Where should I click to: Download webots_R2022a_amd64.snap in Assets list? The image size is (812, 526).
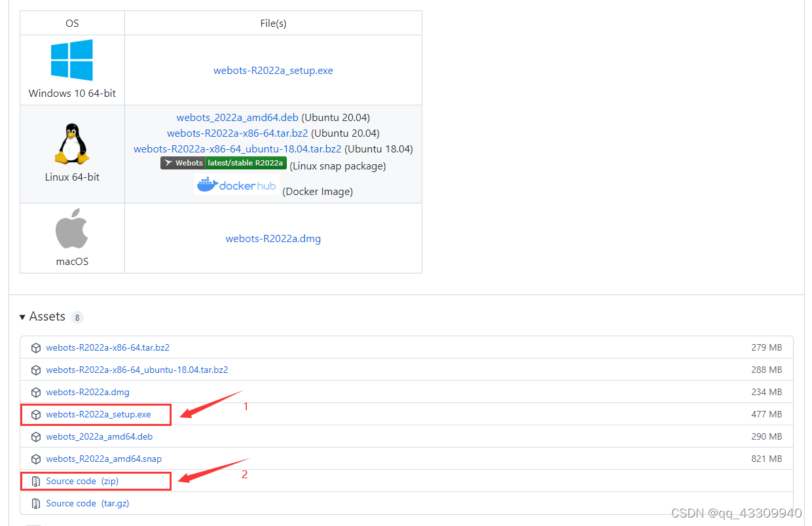tap(103, 459)
